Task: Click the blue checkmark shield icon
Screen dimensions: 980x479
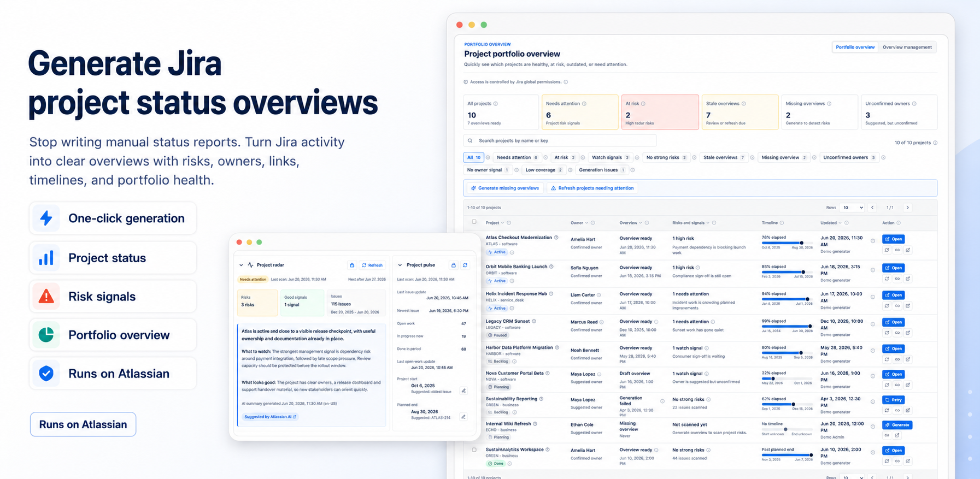Action: pyautogui.click(x=46, y=374)
